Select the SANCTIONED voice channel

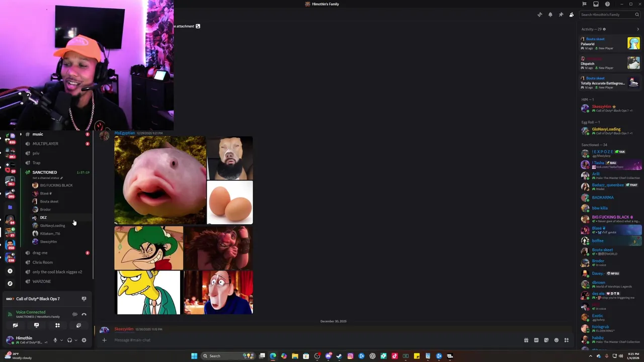57,172
